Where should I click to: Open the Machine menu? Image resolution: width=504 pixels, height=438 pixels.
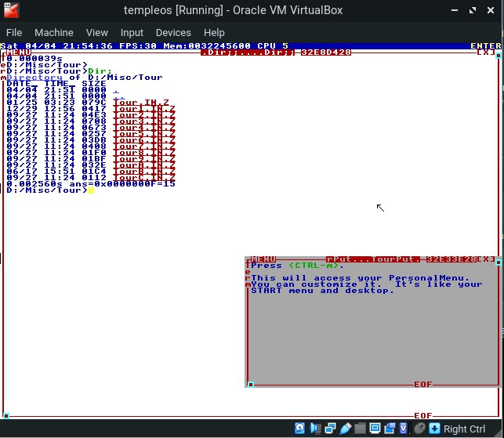click(x=54, y=32)
